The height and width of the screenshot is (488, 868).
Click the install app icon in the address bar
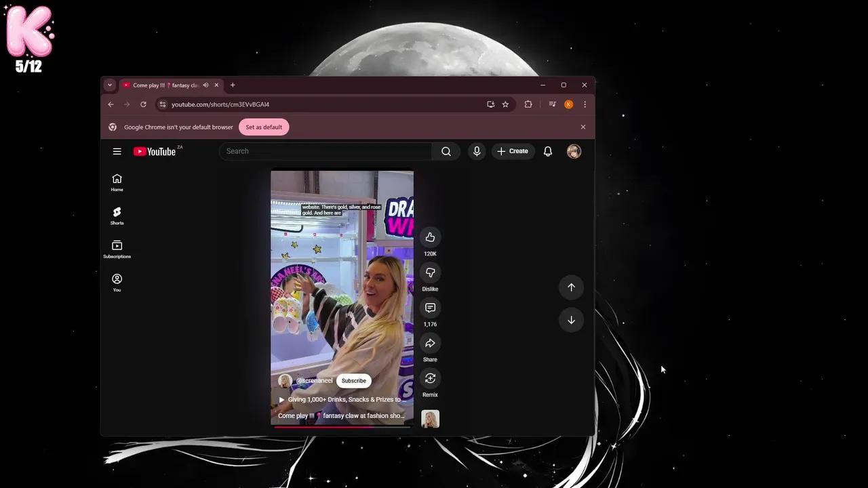[490, 104]
